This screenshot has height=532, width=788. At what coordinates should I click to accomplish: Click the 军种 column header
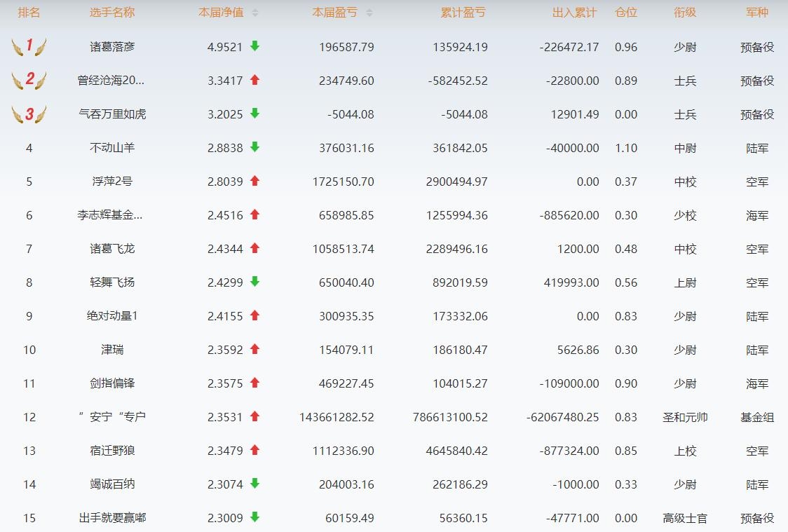(757, 13)
